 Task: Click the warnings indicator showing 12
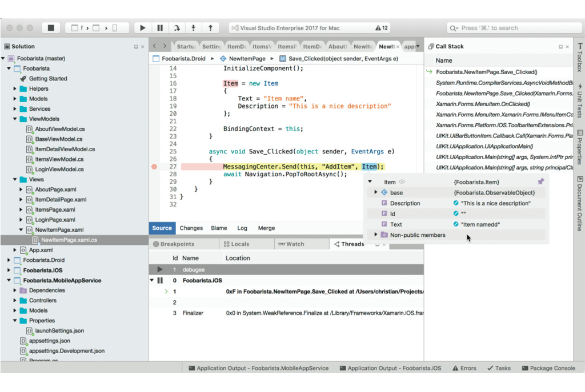tap(382, 27)
